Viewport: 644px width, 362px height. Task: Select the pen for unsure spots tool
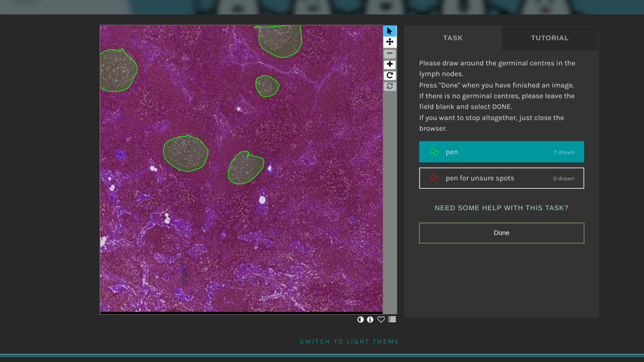502,178
